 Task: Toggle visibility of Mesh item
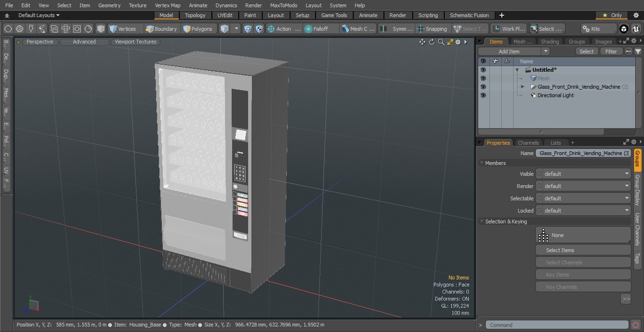click(483, 78)
